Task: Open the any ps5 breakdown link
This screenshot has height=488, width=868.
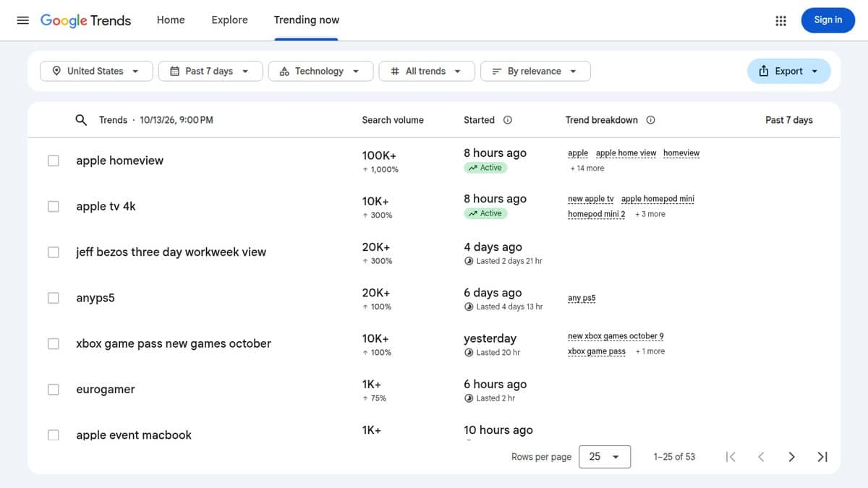Action: [x=582, y=298]
